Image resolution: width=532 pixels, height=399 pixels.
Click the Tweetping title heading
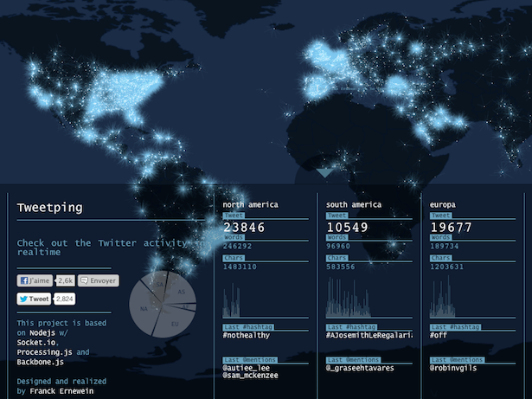tap(50, 208)
